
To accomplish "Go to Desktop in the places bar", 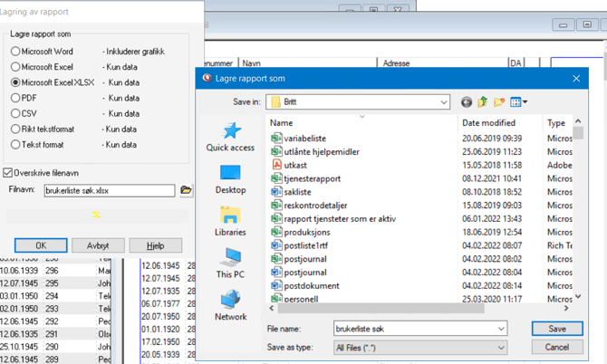I will (230, 178).
